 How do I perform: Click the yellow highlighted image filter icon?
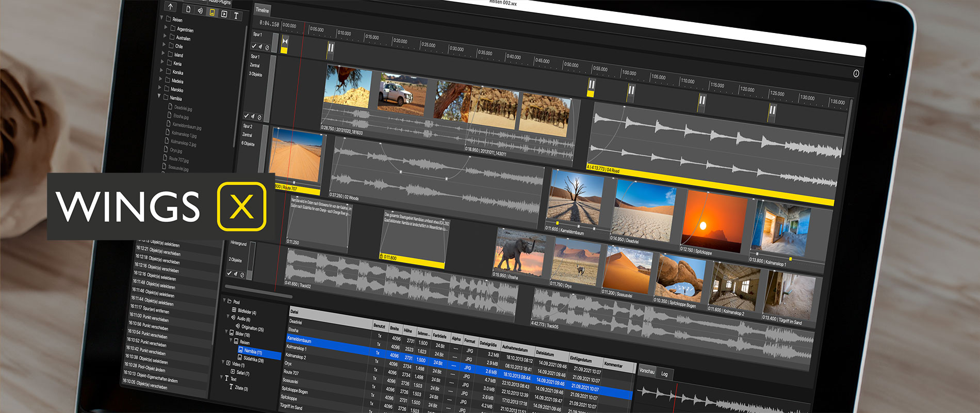[212, 12]
